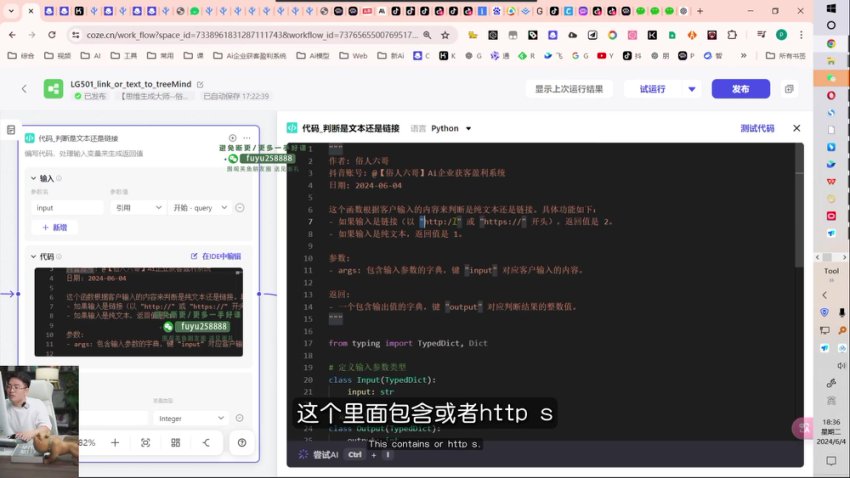Click the duplicate window icon beside 发布
This screenshot has width=850, height=478.
click(x=789, y=89)
